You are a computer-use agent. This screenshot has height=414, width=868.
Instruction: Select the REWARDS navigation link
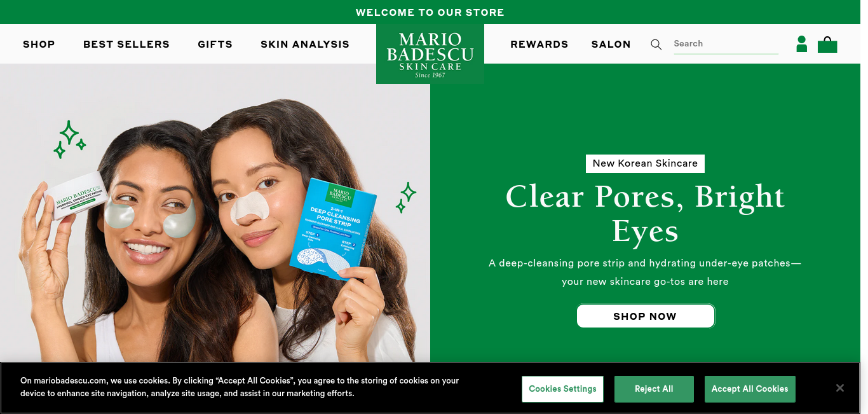point(539,44)
